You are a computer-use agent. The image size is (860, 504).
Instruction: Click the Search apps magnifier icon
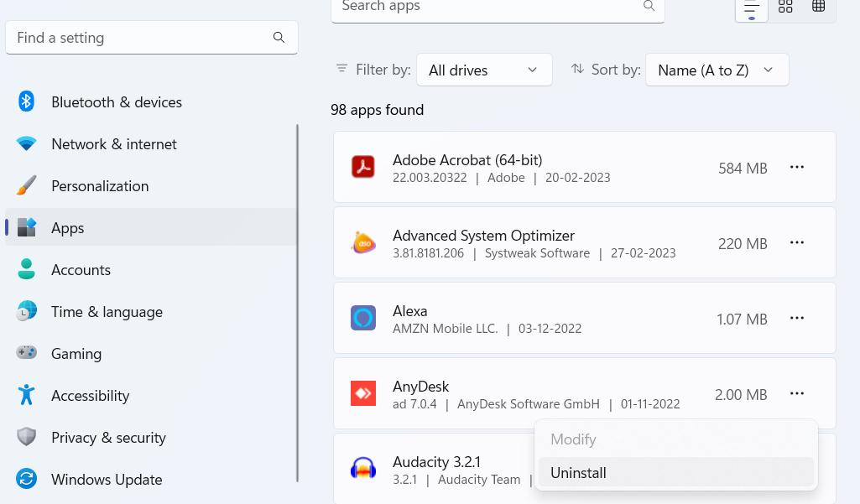click(649, 6)
